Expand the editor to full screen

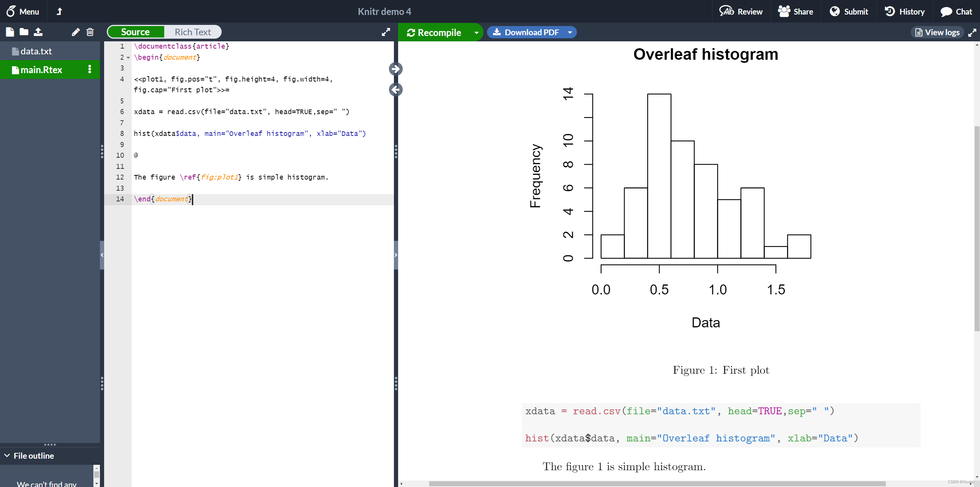[x=386, y=32]
